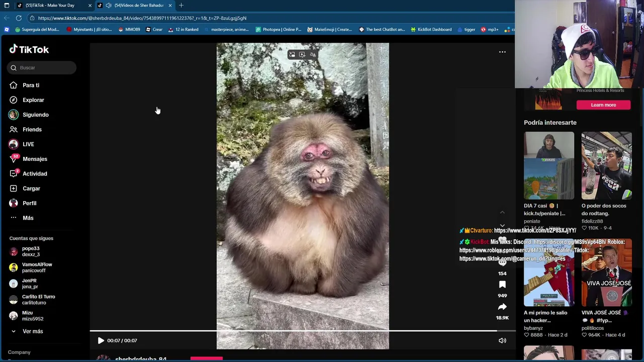Image resolution: width=644 pixels, height=362 pixels.
Task: Open the KickBot Dashboard bookmark
Action: tap(431, 30)
